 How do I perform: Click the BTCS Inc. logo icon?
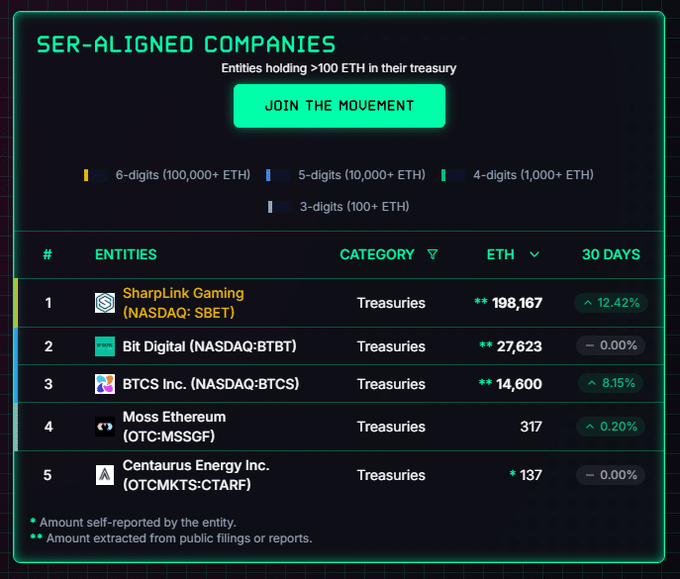105,384
